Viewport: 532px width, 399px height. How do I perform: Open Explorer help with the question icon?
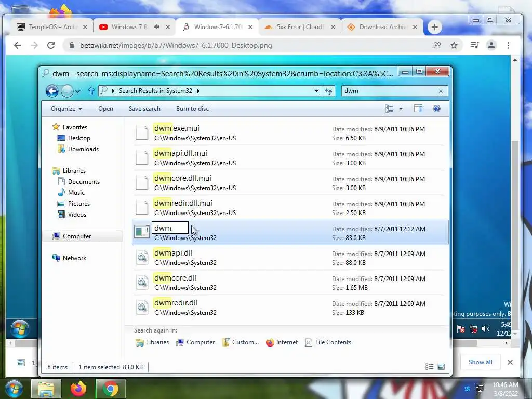click(x=436, y=109)
